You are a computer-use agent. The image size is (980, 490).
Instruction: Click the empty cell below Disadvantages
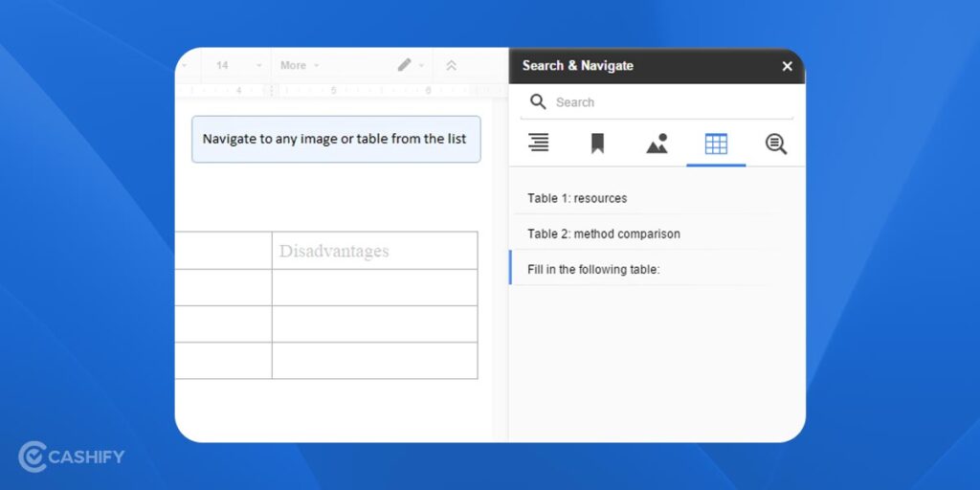click(374, 287)
